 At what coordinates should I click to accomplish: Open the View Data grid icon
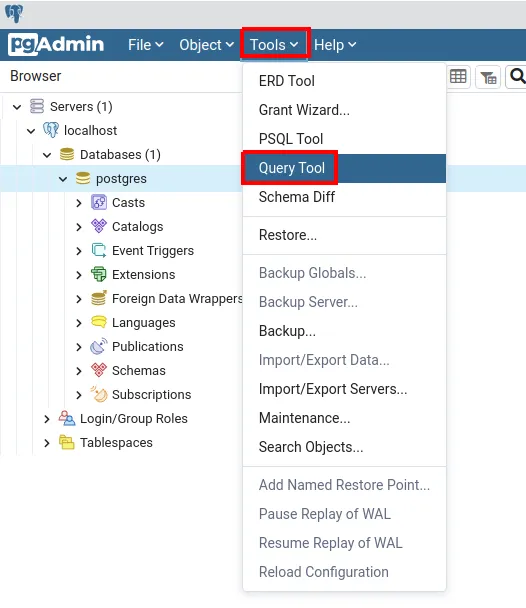click(458, 76)
